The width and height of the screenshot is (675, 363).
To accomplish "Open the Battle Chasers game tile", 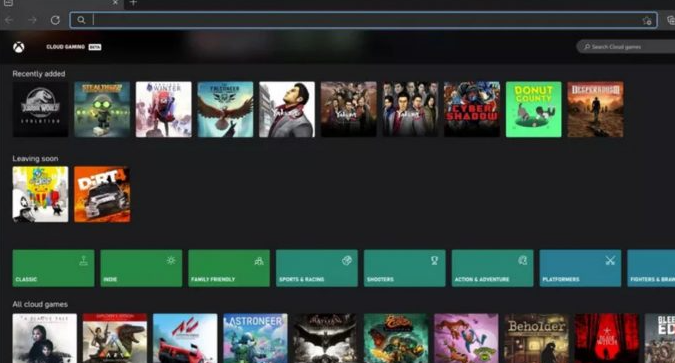I will 396,338.
